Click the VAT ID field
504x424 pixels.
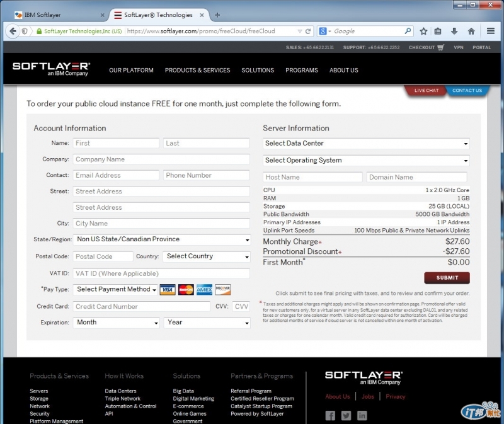[x=161, y=273]
